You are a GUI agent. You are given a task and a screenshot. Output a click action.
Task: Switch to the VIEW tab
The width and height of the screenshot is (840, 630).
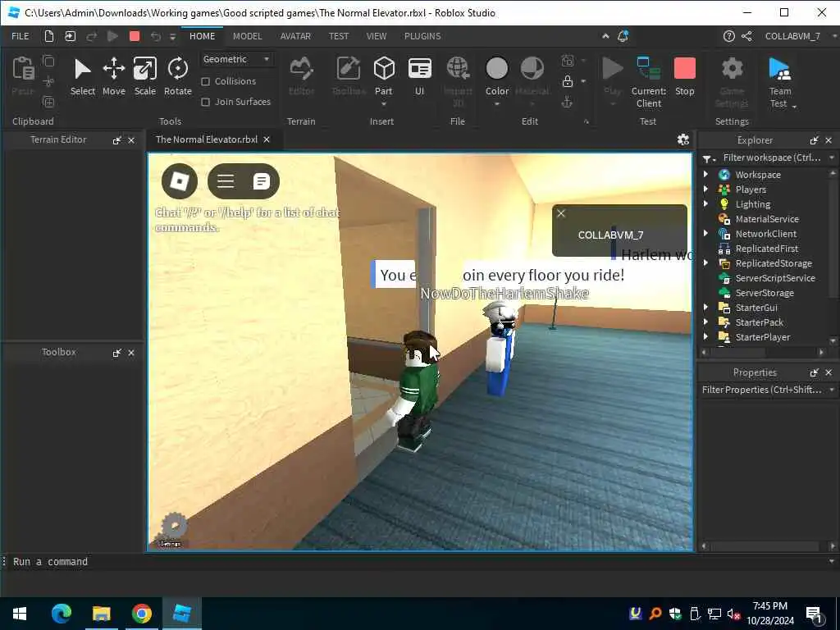(x=376, y=36)
